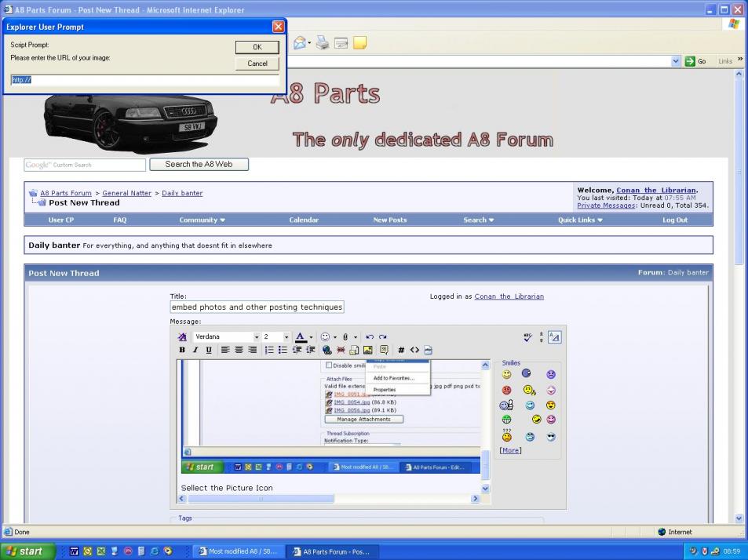Click the Remove Link icon
748x560 pixels.
coord(341,350)
